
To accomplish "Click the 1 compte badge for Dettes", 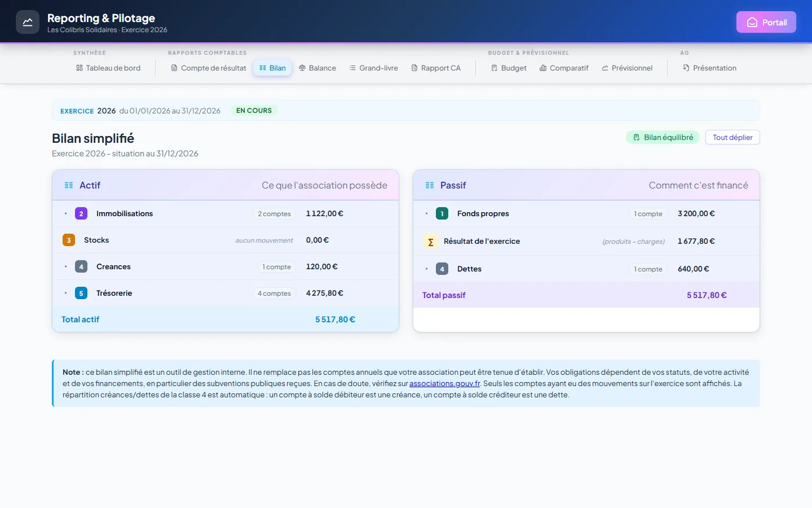I will [x=648, y=269].
